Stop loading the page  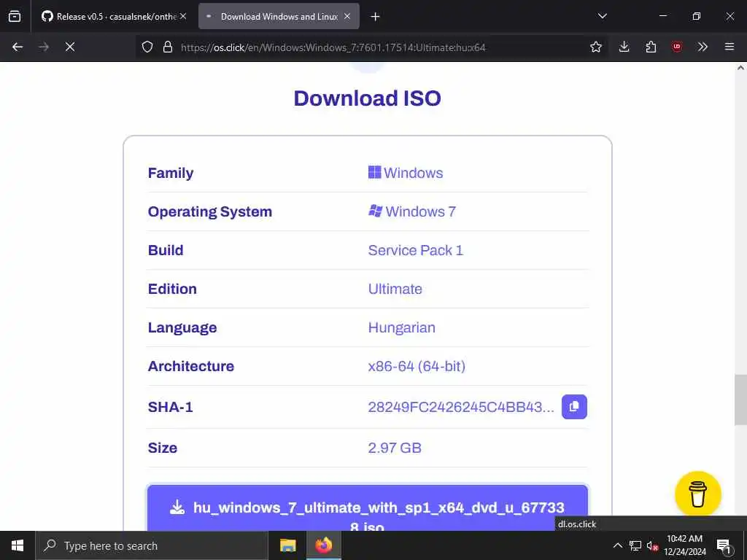click(70, 47)
